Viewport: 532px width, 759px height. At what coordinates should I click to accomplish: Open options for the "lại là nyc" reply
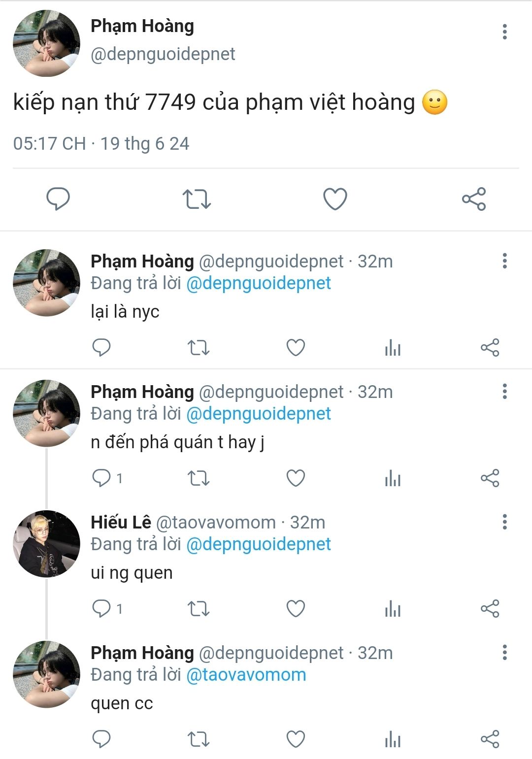[x=504, y=261]
